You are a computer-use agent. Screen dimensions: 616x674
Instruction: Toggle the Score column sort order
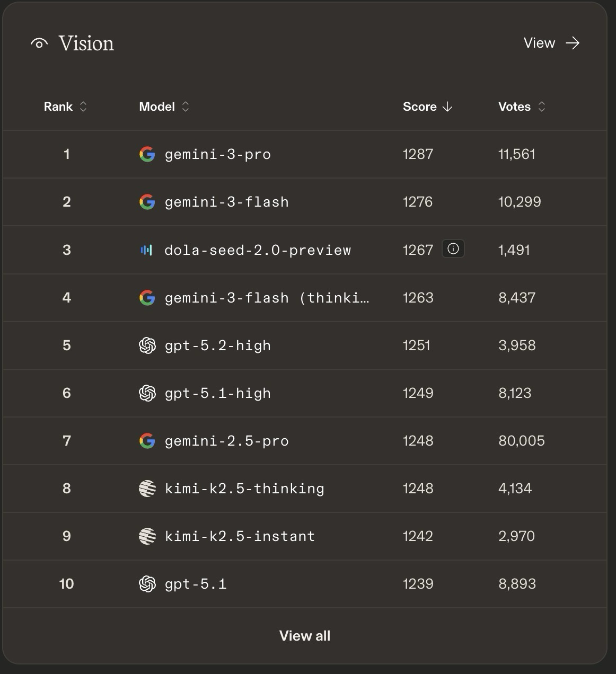[427, 107]
